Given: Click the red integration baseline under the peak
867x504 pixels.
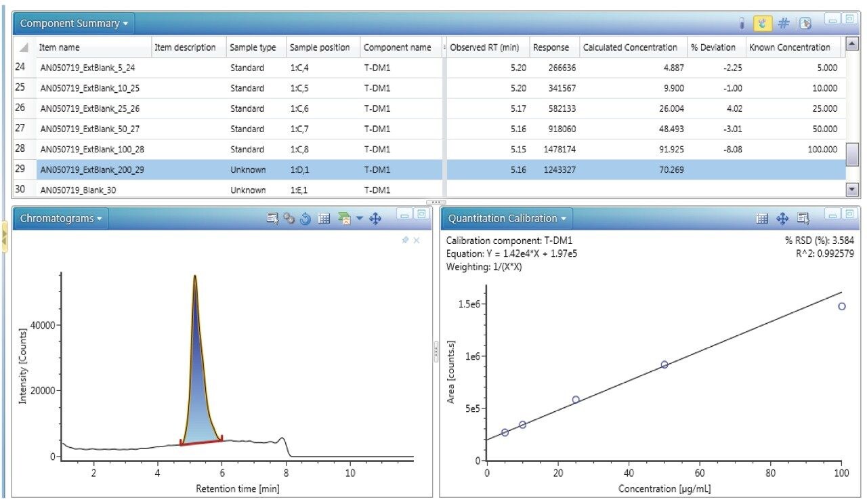Looking at the screenshot, I should click(x=201, y=442).
